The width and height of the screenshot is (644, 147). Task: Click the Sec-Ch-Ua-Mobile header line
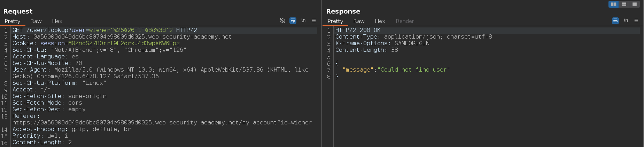pyautogui.click(x=47, y=63)
